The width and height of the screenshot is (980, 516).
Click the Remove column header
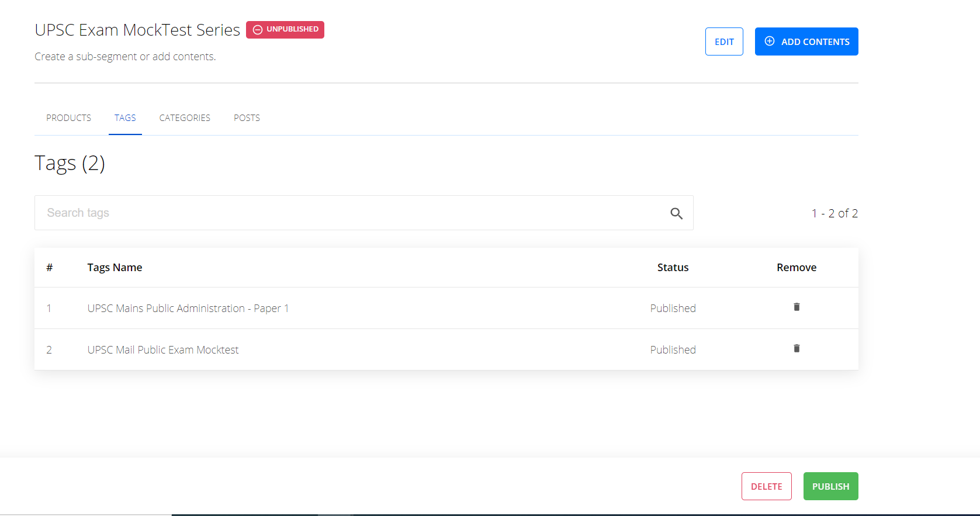click(x=797, y=267)
